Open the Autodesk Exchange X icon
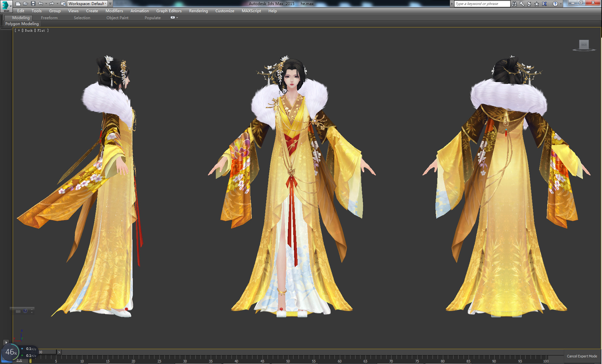 click(544, 4)
